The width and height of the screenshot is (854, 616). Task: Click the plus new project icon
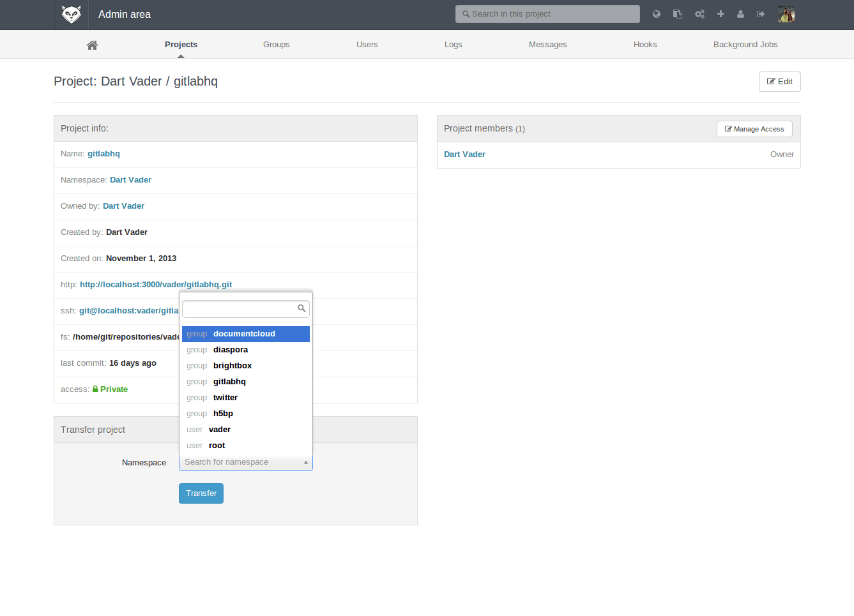click(x=721, y=14)
